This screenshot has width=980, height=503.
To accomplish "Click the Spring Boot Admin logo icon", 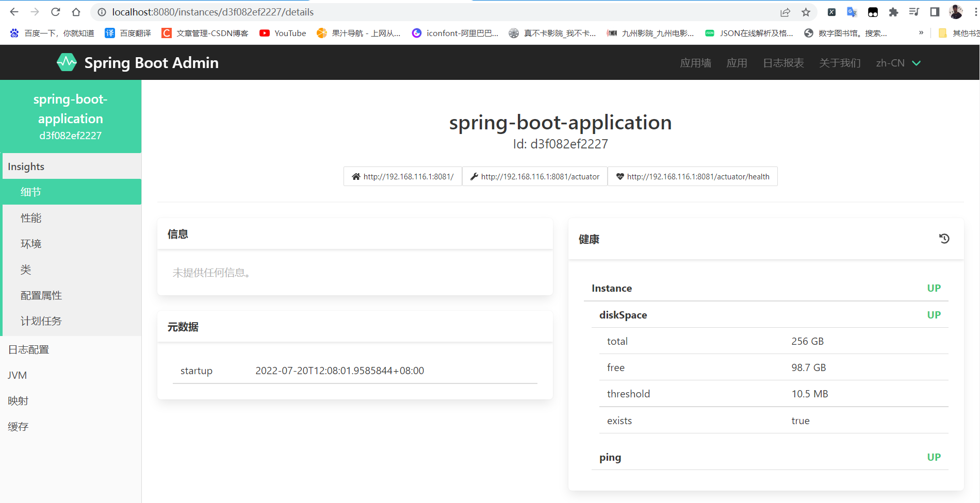I will [67, 62].
